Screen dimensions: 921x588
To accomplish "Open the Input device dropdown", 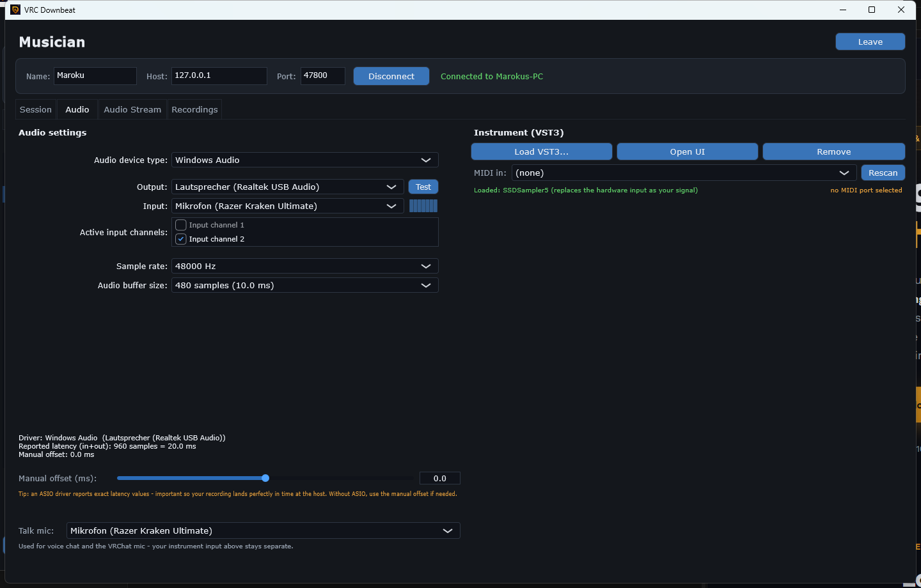I will pyautogui.click(x=288, y=206).
